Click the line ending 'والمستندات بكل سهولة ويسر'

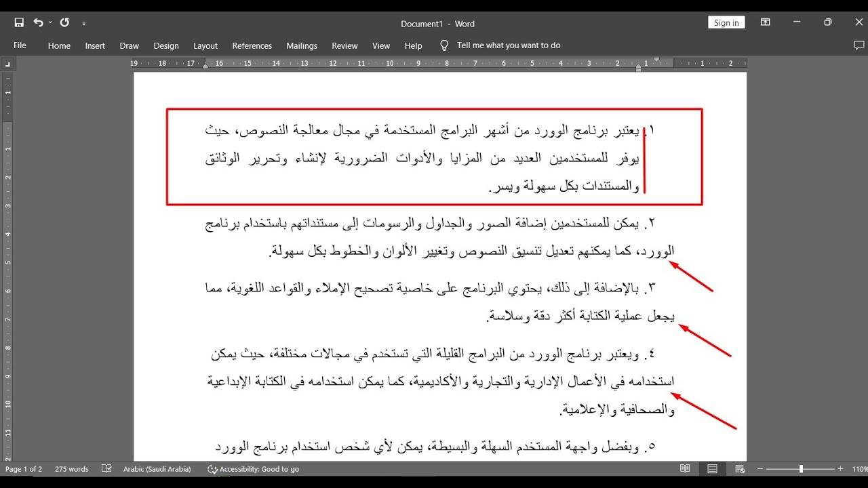coord(564,186)
